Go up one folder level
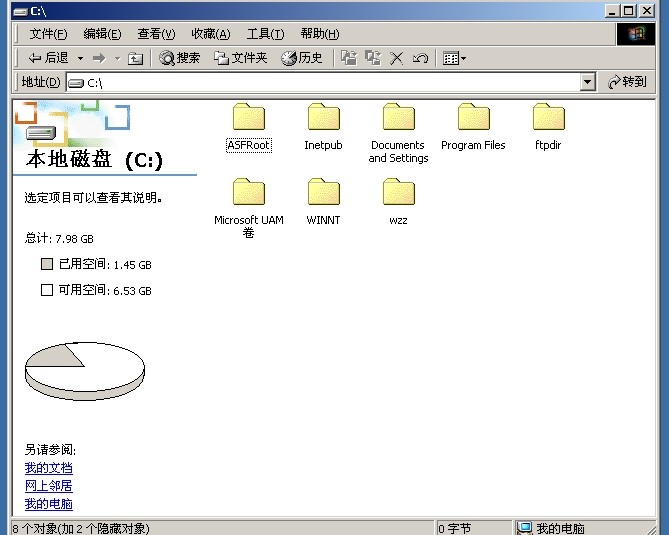Viewport: 669px width, 535px height. [x=136, y=58]
